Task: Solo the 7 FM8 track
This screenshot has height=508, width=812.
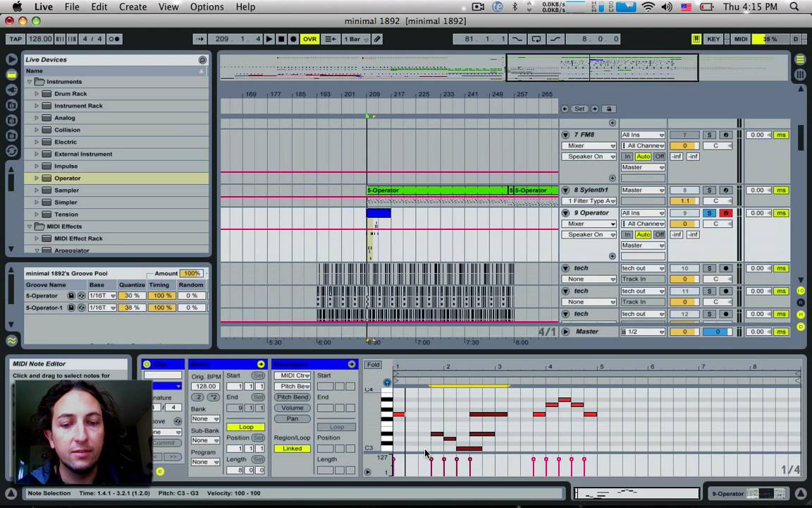Action: click(x=709, y=135)
